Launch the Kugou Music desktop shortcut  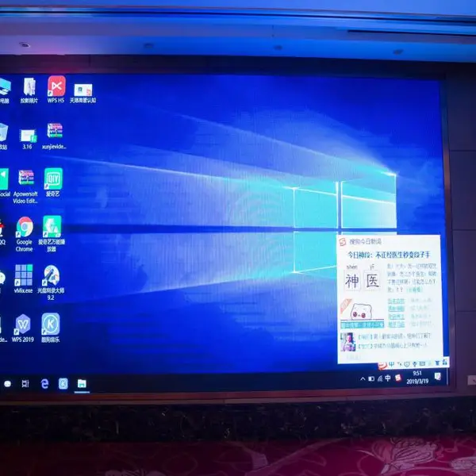pyautogui.click(x=51, y=328)
